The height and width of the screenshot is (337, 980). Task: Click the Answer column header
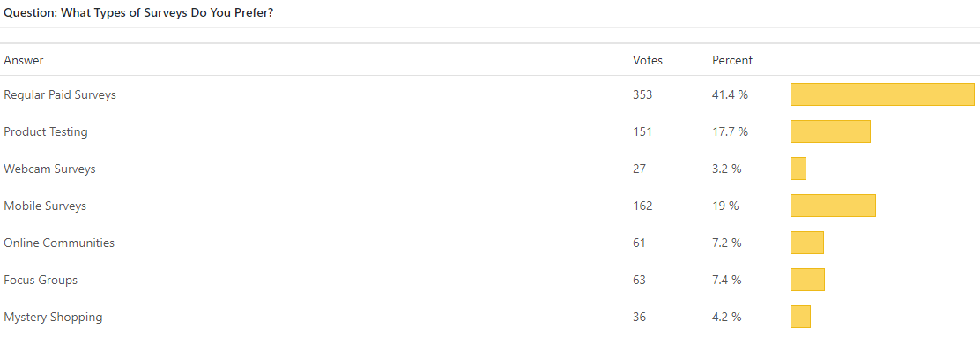point(24,61)
